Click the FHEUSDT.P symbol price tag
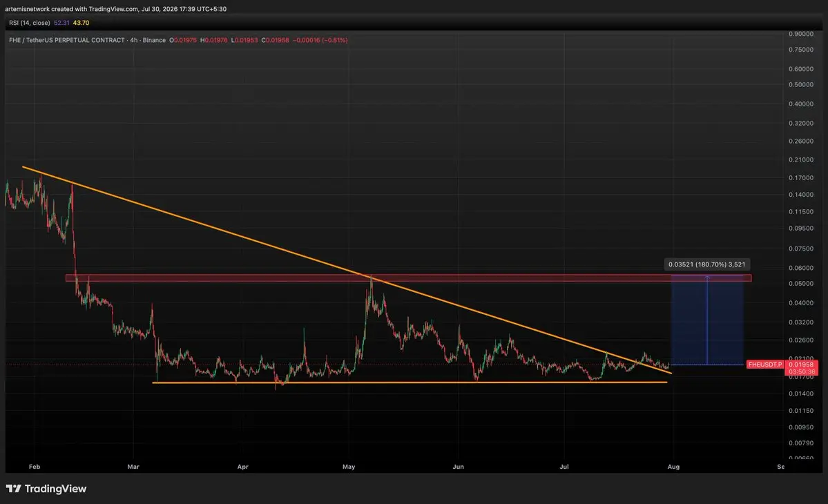Screen dimensions: 828x504 click(x=765, y=365)
